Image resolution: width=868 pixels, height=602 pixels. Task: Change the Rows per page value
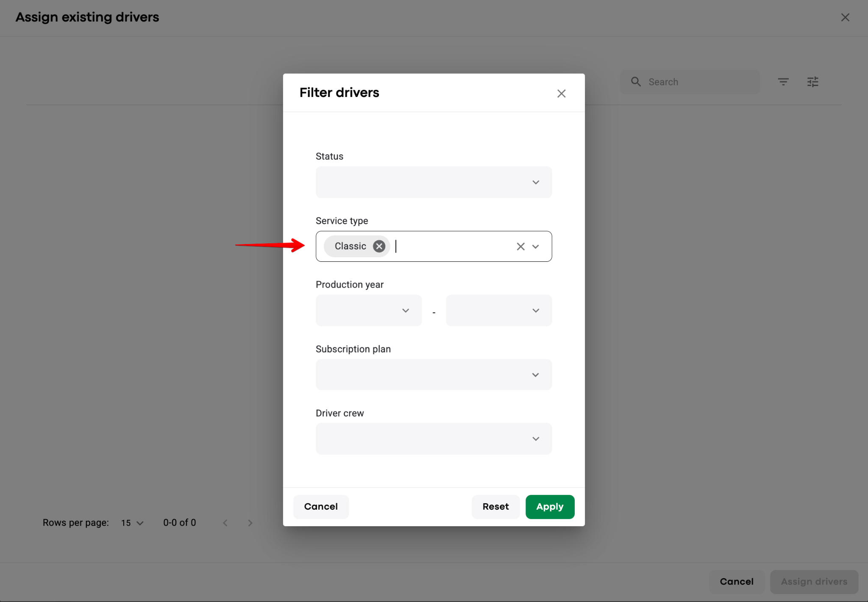[x=132, y=523]
